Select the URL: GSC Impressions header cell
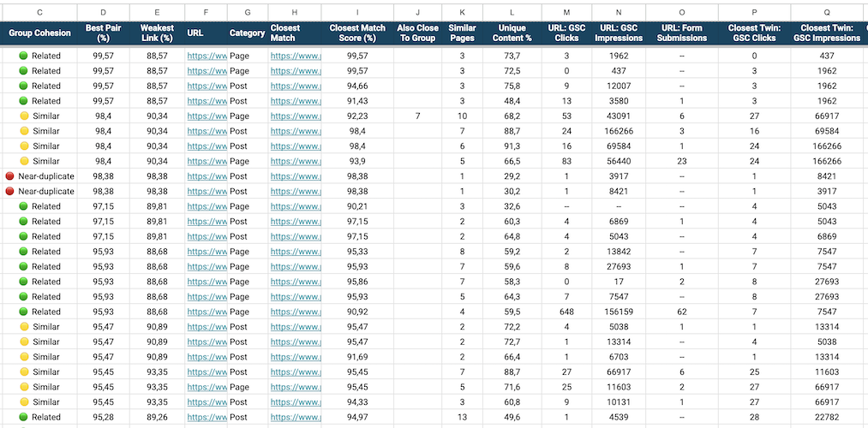The image size is (868, 428). click(x=619, y=33)
